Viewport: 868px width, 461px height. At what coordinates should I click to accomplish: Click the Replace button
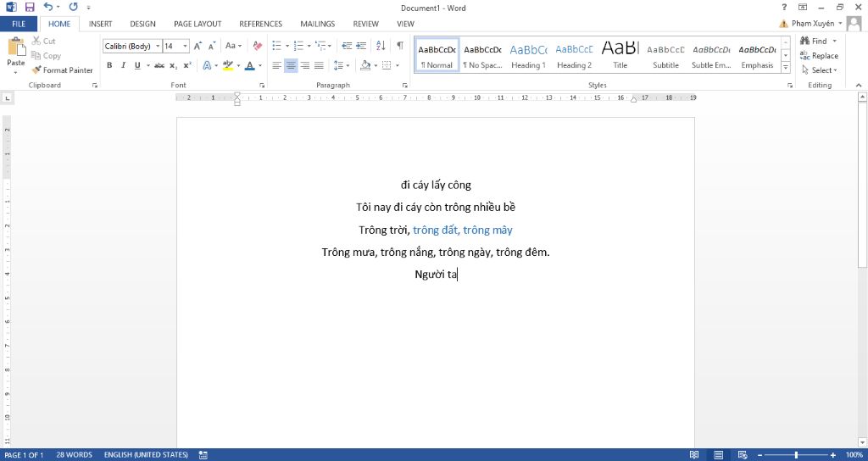[x=820, y=55]
